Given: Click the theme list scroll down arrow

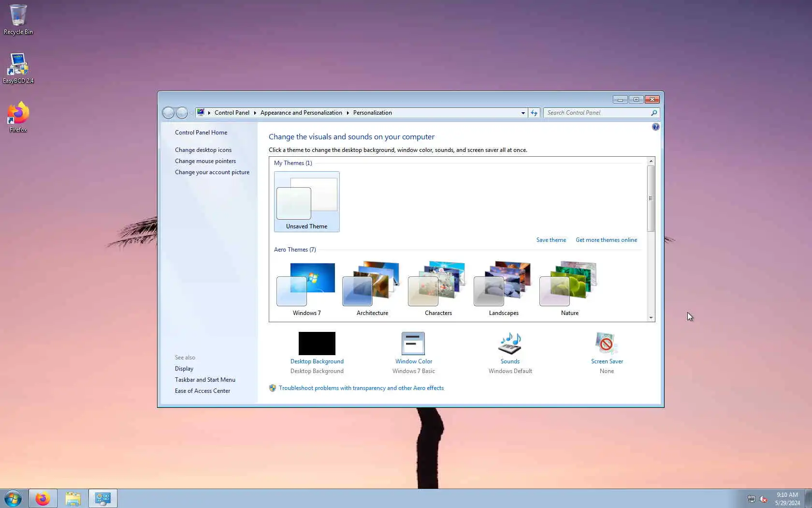Looking at the screenshot, I should pyautogui.click(x=651, y=318).
